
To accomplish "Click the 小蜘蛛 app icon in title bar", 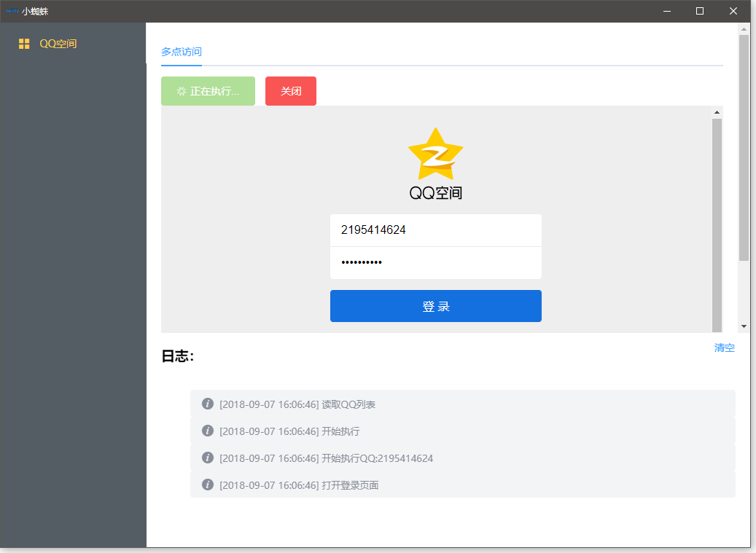I will [x=12, y=11].
